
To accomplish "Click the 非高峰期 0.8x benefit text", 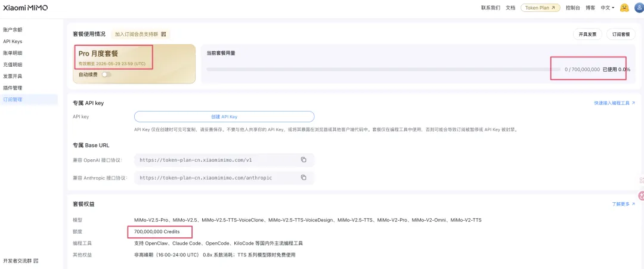I will (x=215, y=255).
